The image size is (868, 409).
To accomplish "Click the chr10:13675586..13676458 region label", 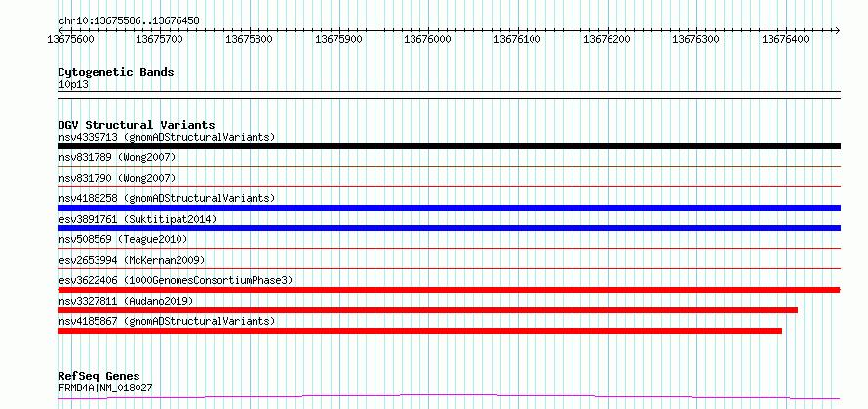I will (129, 21).
